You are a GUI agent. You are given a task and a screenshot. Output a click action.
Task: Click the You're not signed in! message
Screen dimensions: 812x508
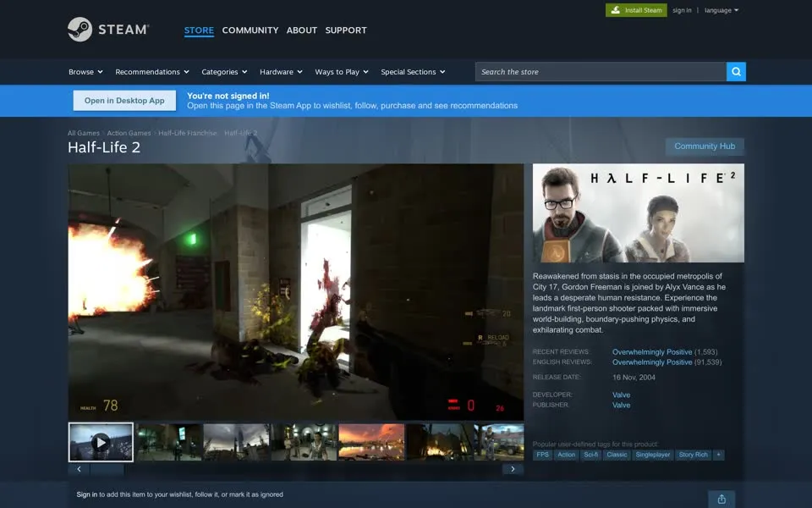pos(228,96)
